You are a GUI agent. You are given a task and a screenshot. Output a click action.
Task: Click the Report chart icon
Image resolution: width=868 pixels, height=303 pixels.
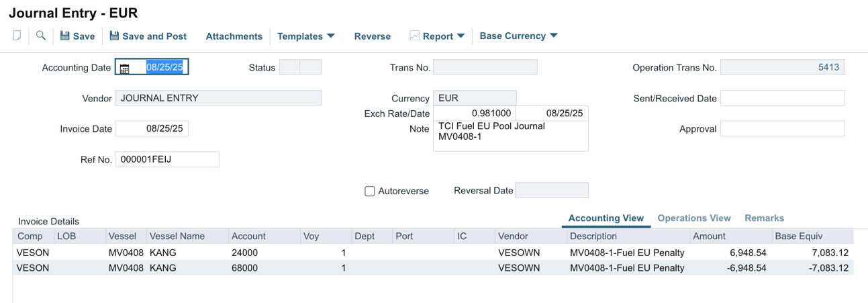pyautogui.click(x=415, y=36)
